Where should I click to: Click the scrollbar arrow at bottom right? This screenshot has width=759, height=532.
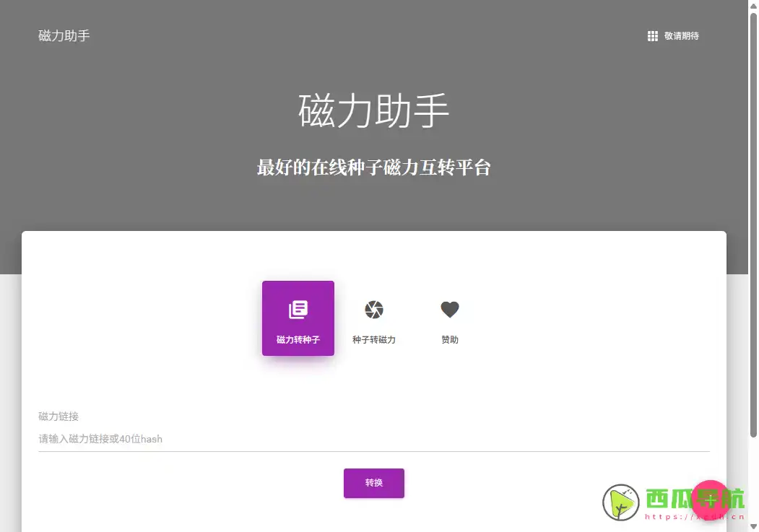point(753,528)
